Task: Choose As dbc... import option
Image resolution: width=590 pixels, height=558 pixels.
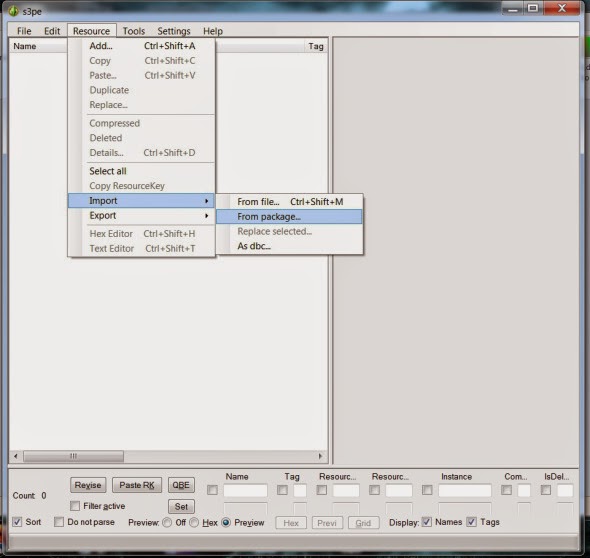Action: (x=289, y=246)
